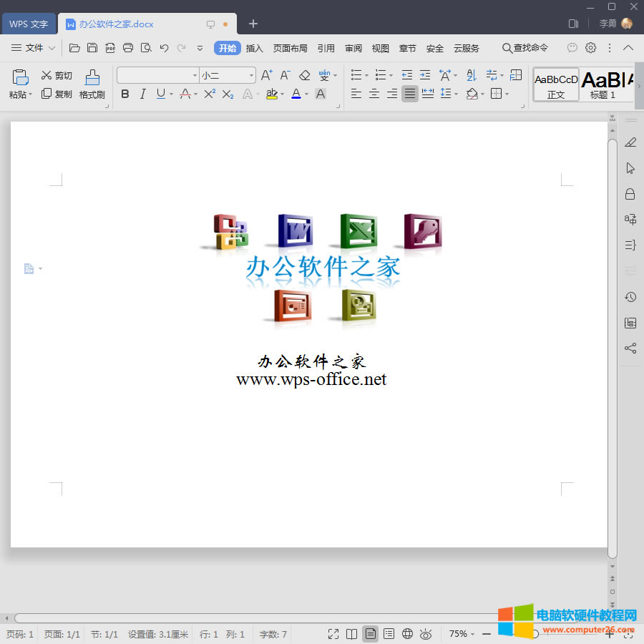Viewport: 644px width, 644px height.
Task: Switch to the 插入 (Insert) tab
Action: pos(254,48)
